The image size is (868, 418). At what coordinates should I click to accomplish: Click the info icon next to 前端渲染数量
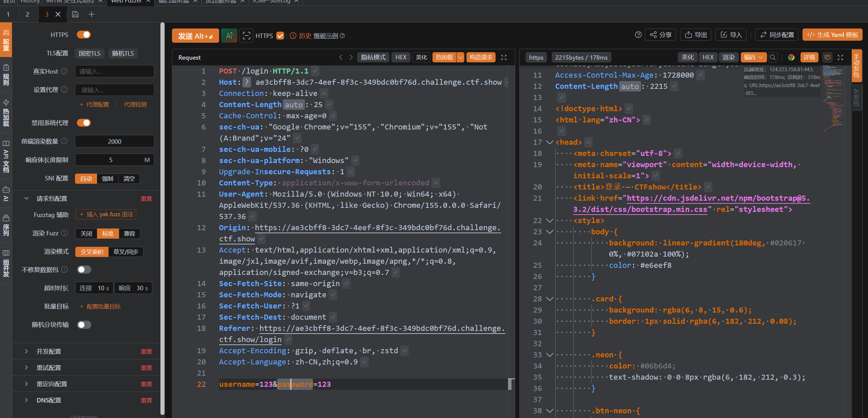[x=64, y=141]
